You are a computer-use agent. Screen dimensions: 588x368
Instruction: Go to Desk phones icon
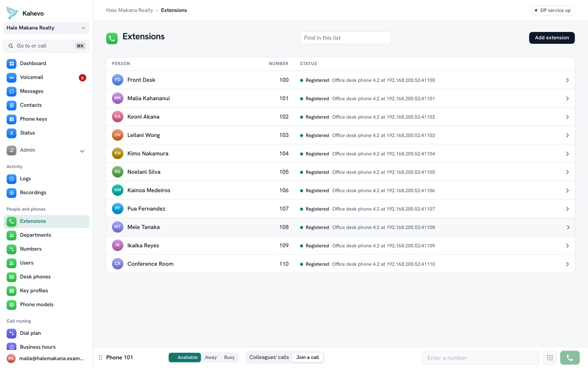click(11, 277)
